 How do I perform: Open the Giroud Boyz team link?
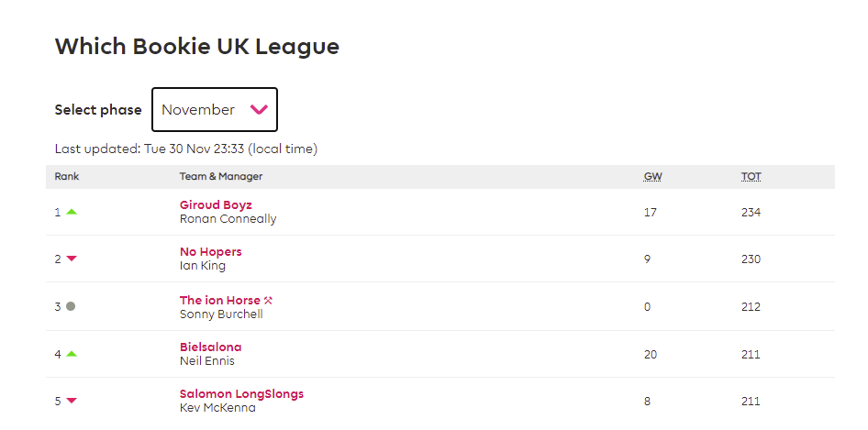point(216,204)
